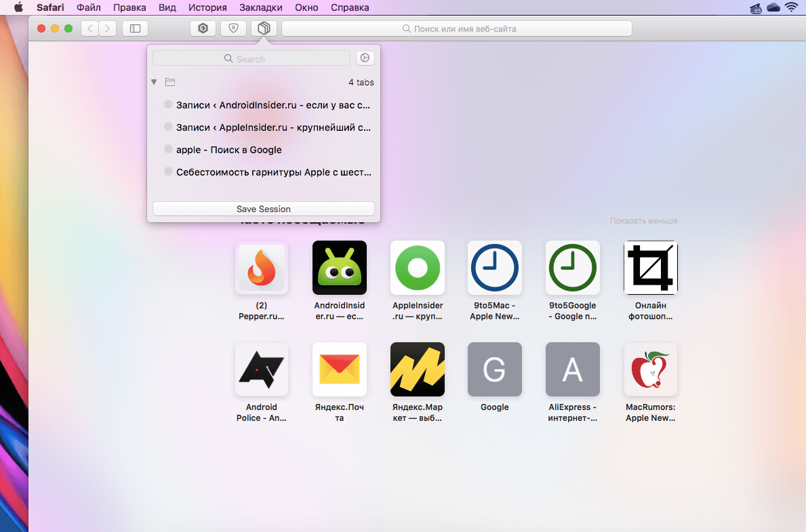Click the session folder icon
This screenshot has height=532, width=806.
[x=170, y=82]
